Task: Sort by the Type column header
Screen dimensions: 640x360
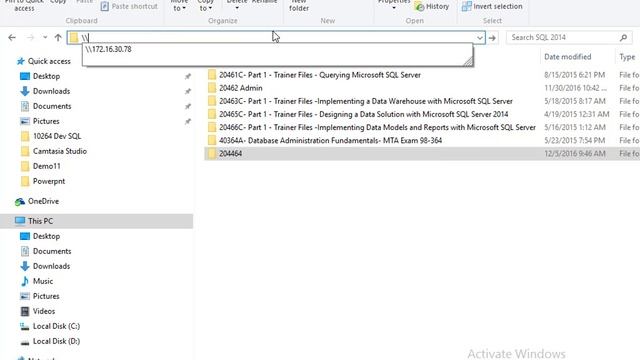Action: 627,57
